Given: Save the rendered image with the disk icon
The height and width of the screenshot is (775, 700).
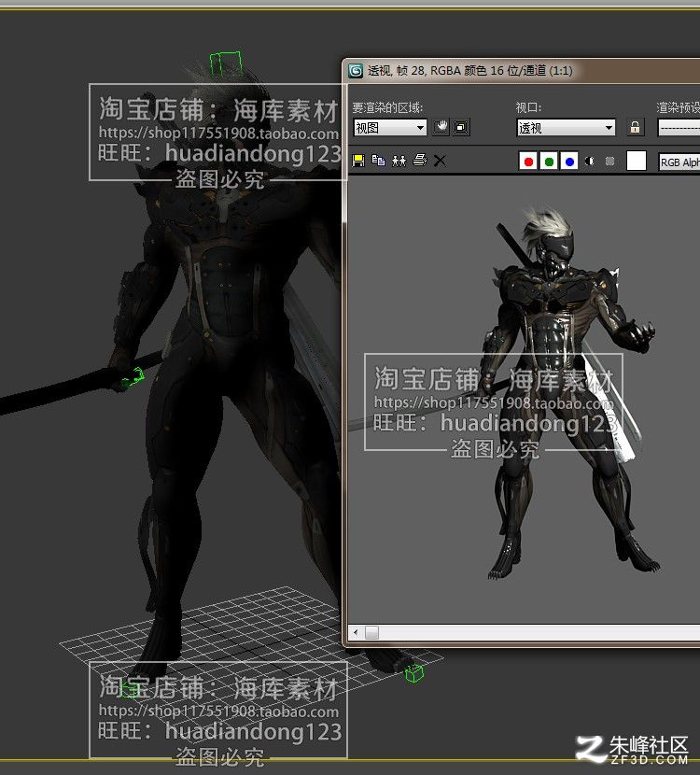Looking at the screenshot, I should (x=358, y=161).
